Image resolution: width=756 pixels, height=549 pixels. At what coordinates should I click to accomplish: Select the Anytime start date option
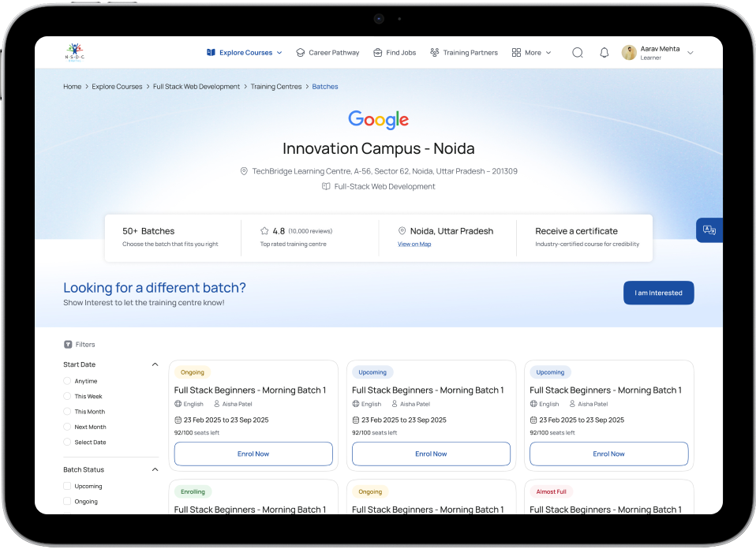tap(67, 381)
